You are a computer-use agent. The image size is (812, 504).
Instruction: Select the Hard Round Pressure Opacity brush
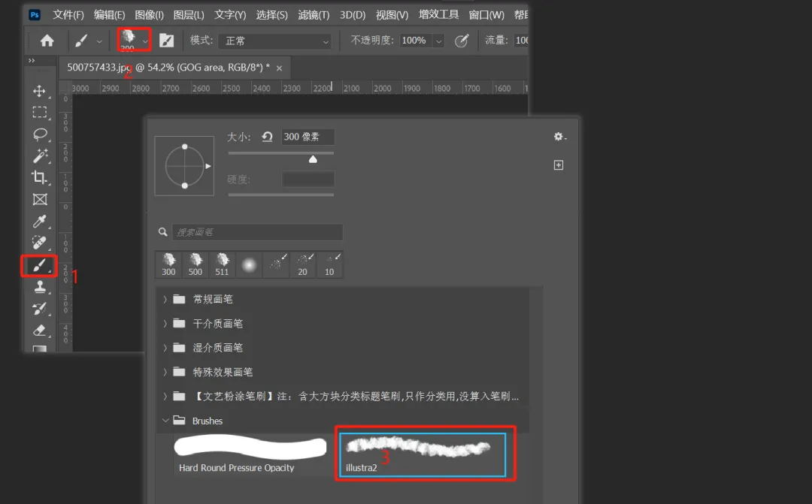click(250, 455)
